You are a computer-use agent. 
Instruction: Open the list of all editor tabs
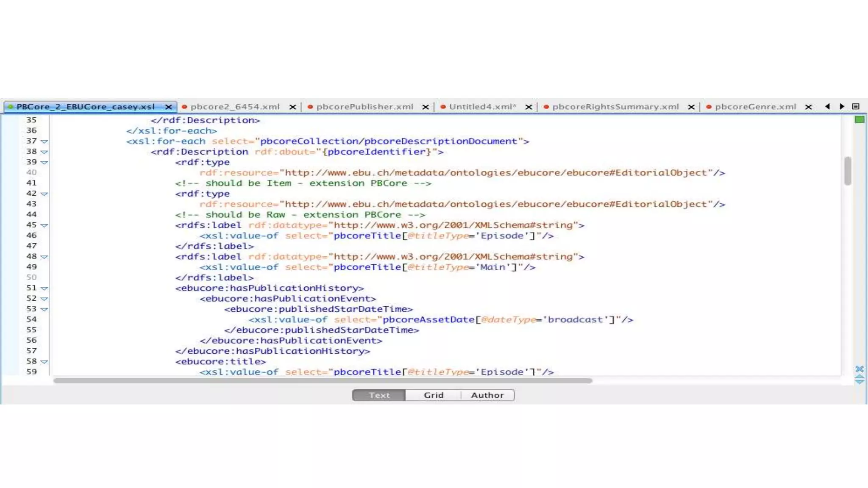(855, 106)
